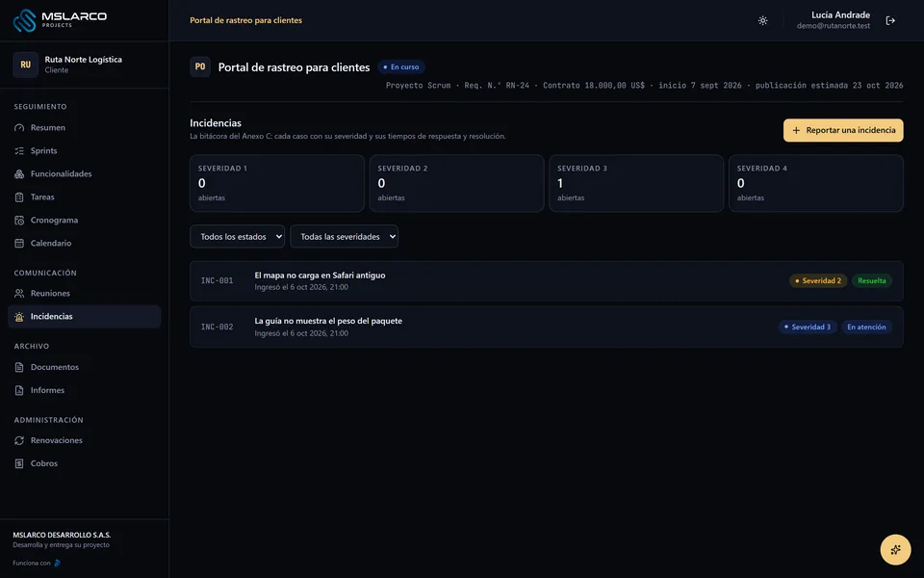Viewport: 924px width, 578px height.
Task: Click the Ruta Norte Logística client name
Action: point(83,60)
